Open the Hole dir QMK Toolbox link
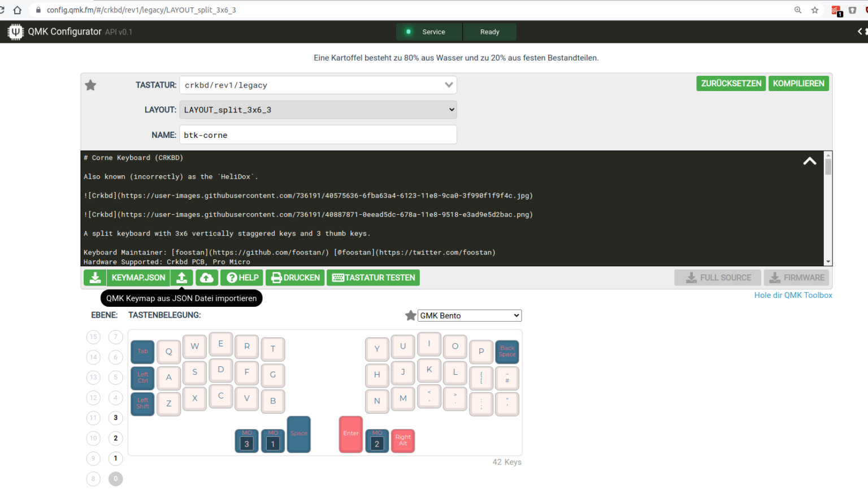Viewport: 868px width, 490px height. 793,295
